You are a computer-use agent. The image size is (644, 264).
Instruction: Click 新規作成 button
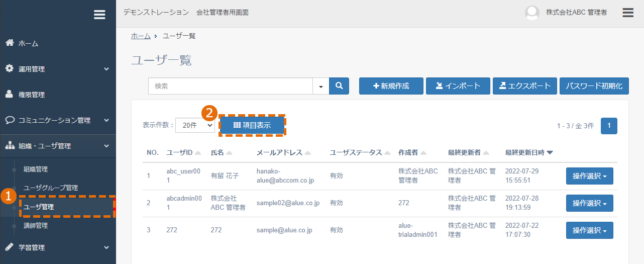[391, 86]
